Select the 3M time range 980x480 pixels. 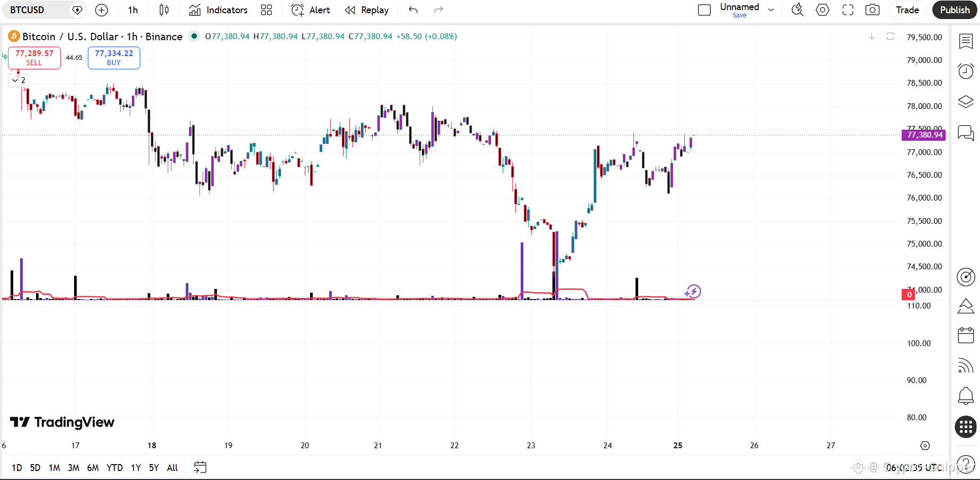[74, 468]
